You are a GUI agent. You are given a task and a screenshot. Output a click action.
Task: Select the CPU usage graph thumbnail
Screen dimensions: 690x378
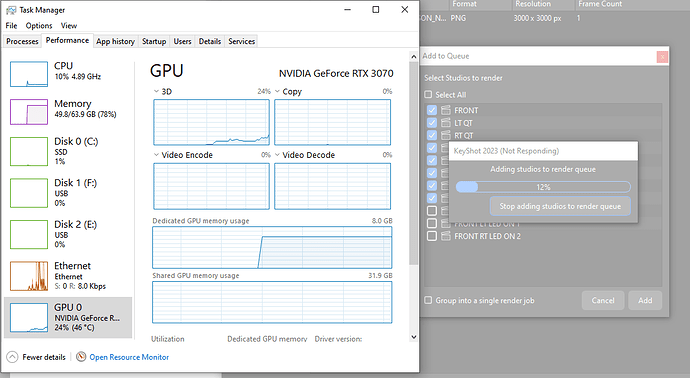click(29, 74)
